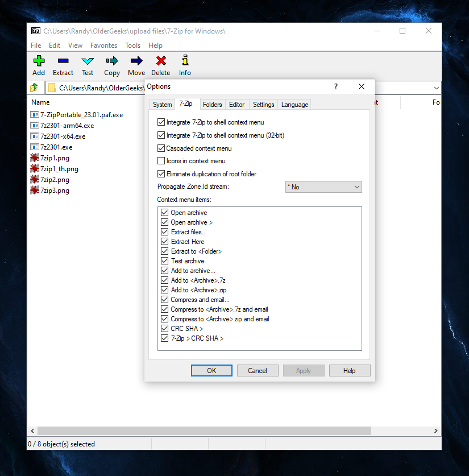
Task: Uncheck 7-Zip > CRC SHA > item
Action: (x=164, y=338)
